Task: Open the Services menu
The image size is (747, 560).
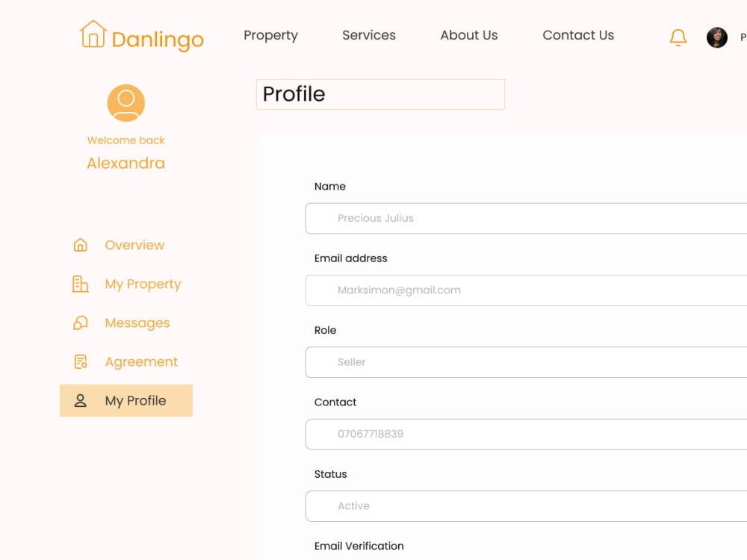Action: pos(368,35)
